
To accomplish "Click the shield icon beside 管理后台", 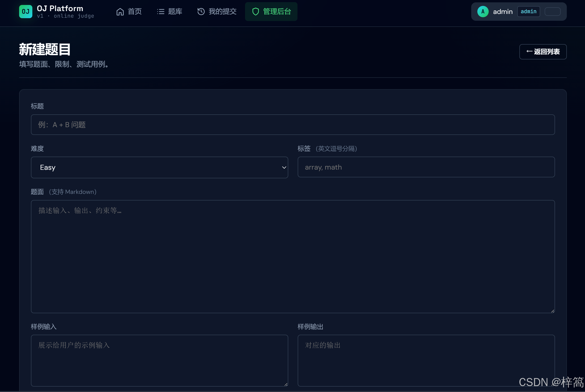I will (255, 12).
